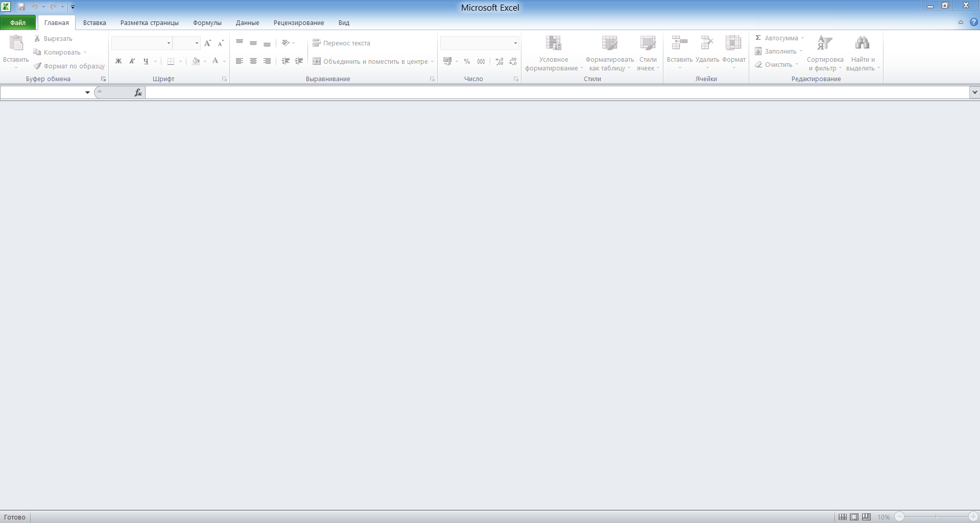Click the Format cells (Формат) icon

(x=733, y=43)
